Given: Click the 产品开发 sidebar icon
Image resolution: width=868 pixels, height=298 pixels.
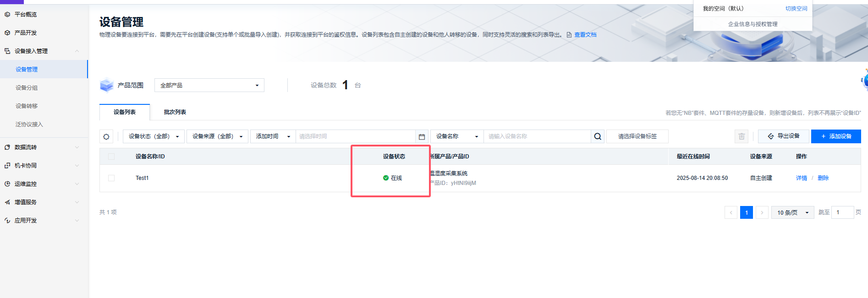Looking at the screenshot, I should [7, 33].
